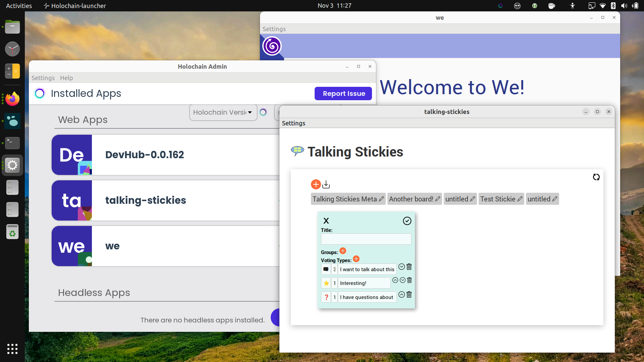Open Files from the dock
Image resolution: width=644 pixels, height=362 pixels.
12,27
